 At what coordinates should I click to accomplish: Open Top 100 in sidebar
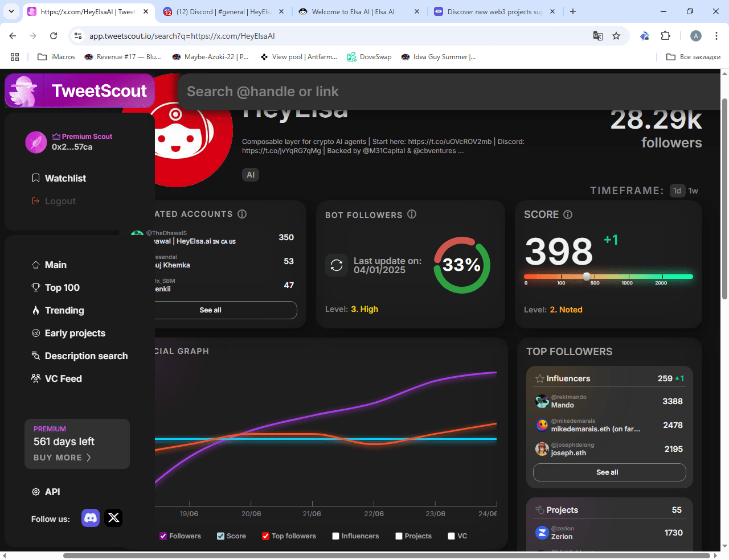56,287
